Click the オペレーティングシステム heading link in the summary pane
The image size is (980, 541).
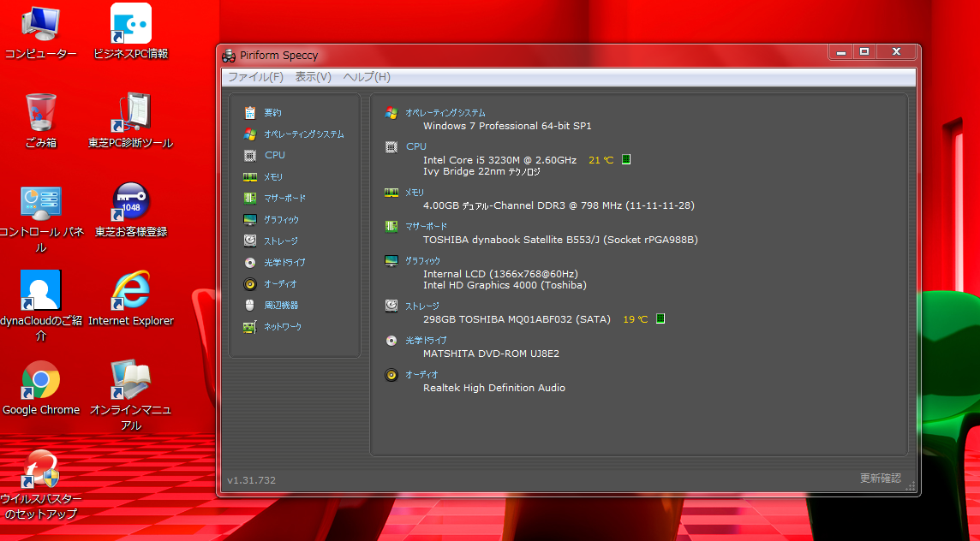point(445,113)
